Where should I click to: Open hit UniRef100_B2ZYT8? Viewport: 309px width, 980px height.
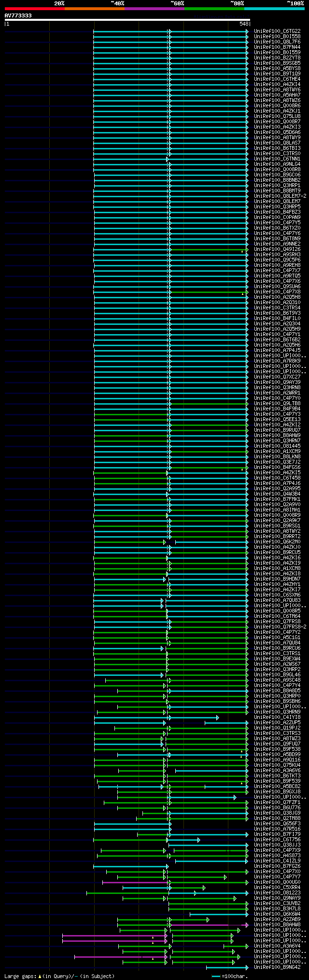(x=277, y=58)
